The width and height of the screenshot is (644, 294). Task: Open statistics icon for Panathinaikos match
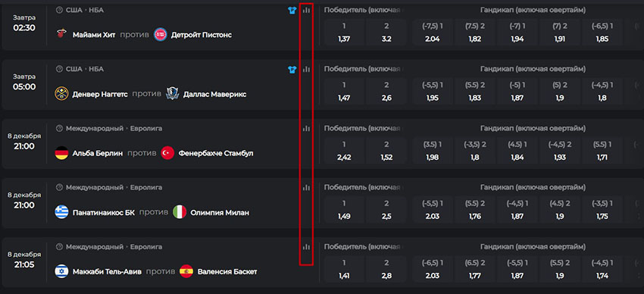[x=306, y=188]
